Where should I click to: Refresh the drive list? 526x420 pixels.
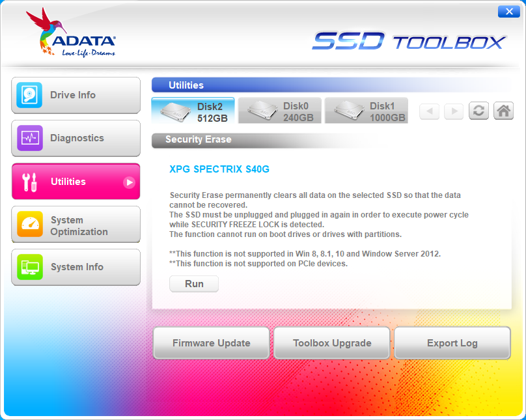(478, 111)
